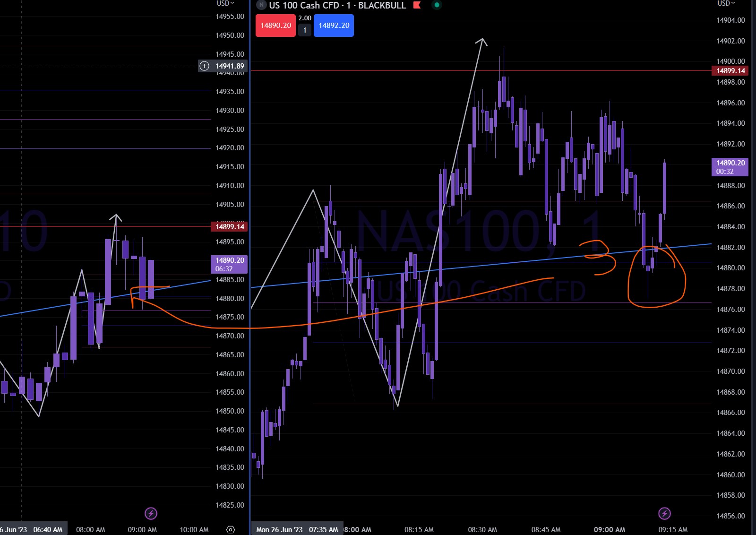Screen dimensions: 756x535
Task: Click the blue buy button 14892.20
Action: tap(334, 26)
